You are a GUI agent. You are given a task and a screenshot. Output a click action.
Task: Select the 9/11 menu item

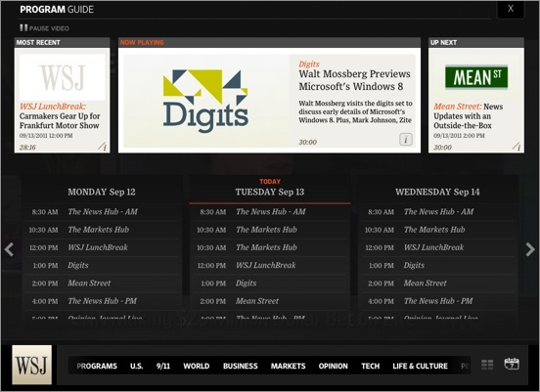coord(163,366)
